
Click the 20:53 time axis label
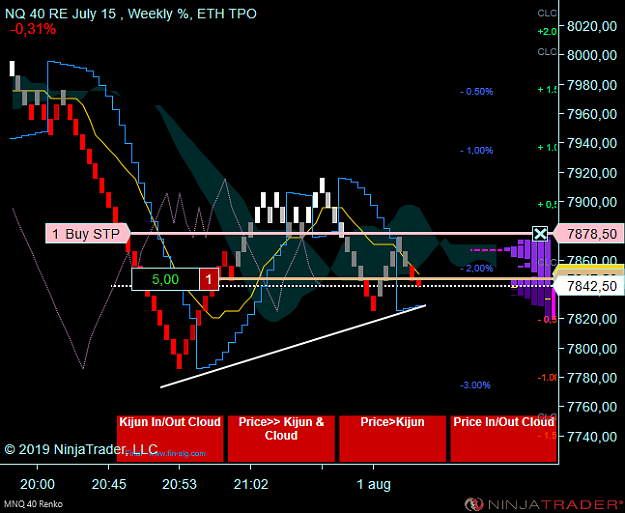pos(179,485)
